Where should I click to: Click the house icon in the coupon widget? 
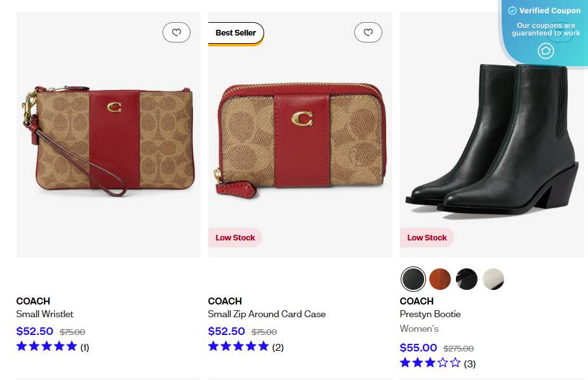[x=546, y=51]
